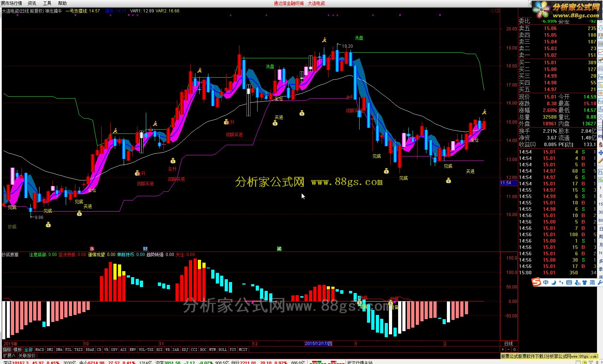Select the 全部 indicator tab
This screenshot has width=603, height=364.
(28, 350)
